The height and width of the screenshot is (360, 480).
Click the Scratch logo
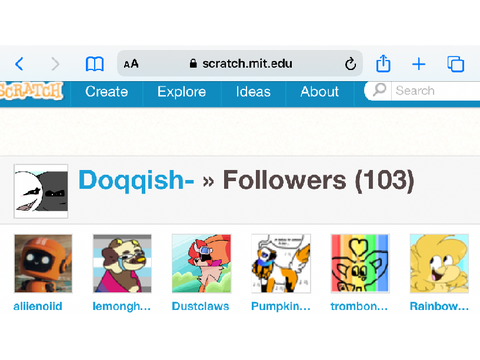pos(31,91)
